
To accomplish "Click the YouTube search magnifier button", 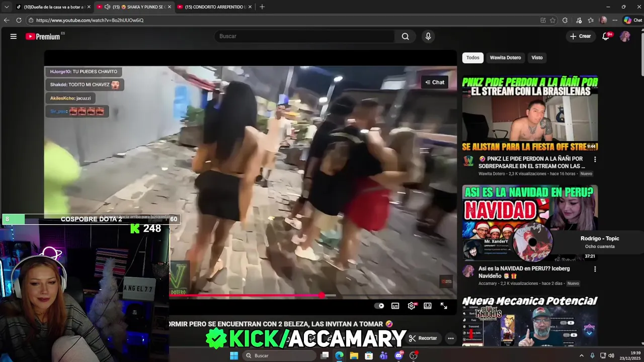I will 405,36.
